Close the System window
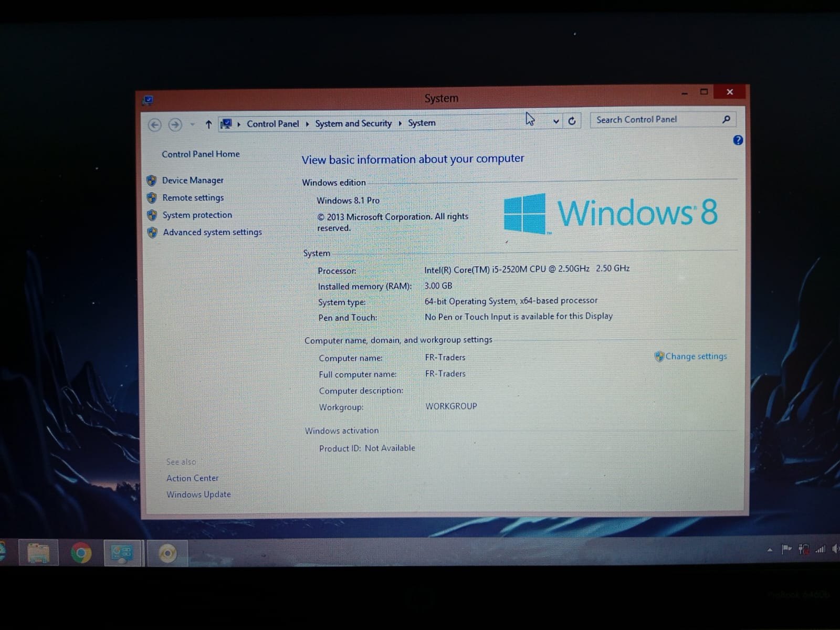This screenshot has width=840, height=630. point(730,92)
